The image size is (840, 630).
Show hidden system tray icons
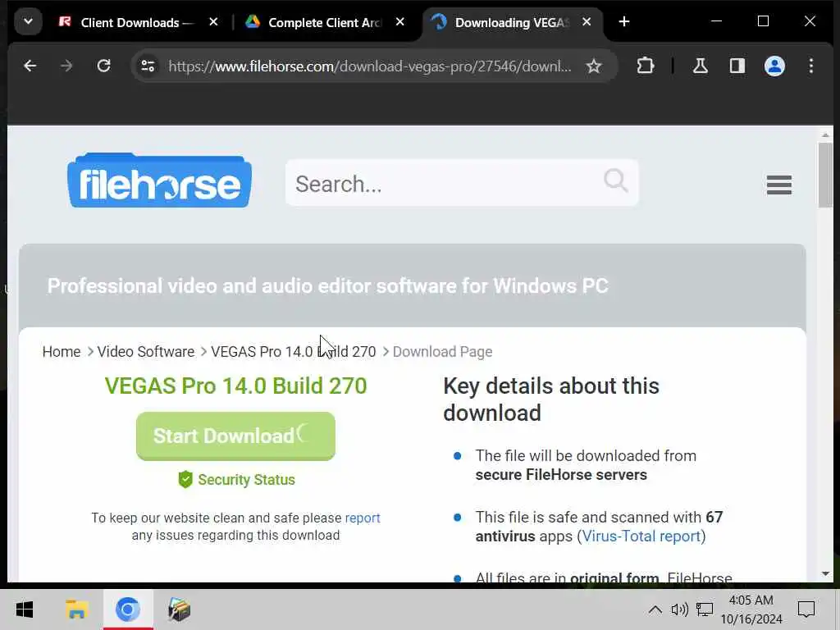[655, 609]
